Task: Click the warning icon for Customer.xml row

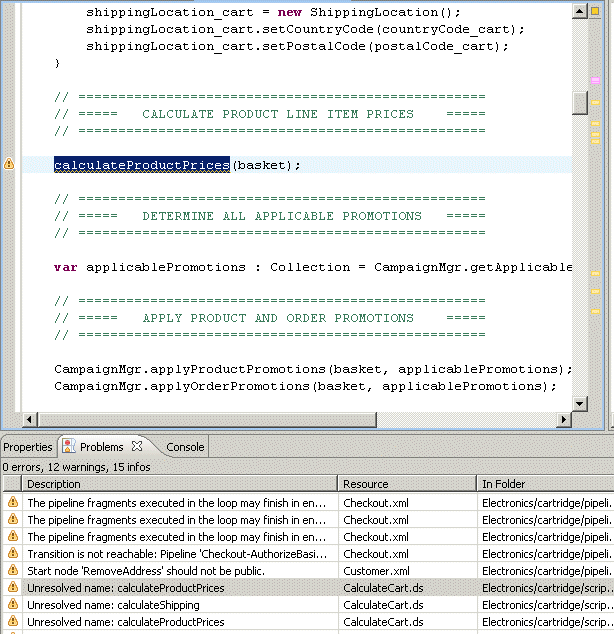Action: pyautogui.click(x=13, y=571)
